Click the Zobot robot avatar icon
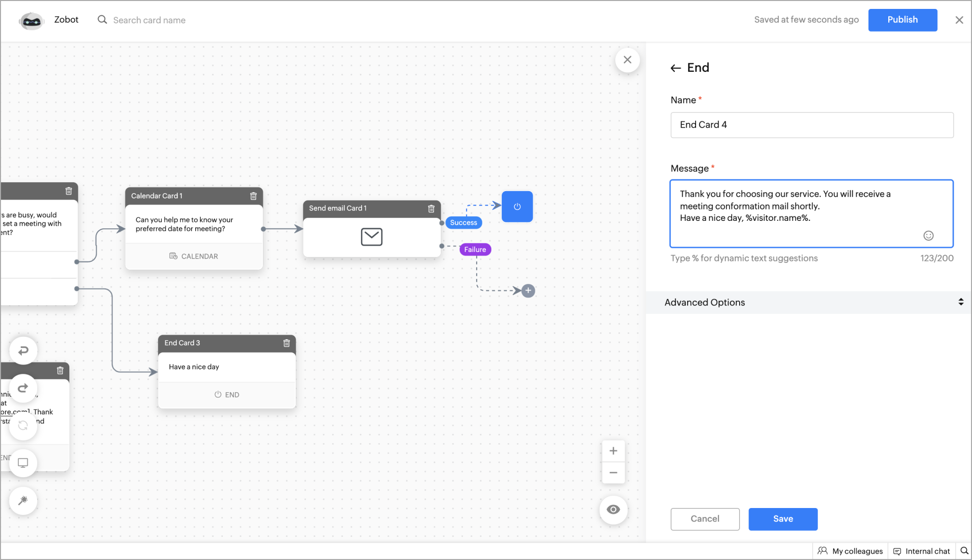 coord(31,20)
